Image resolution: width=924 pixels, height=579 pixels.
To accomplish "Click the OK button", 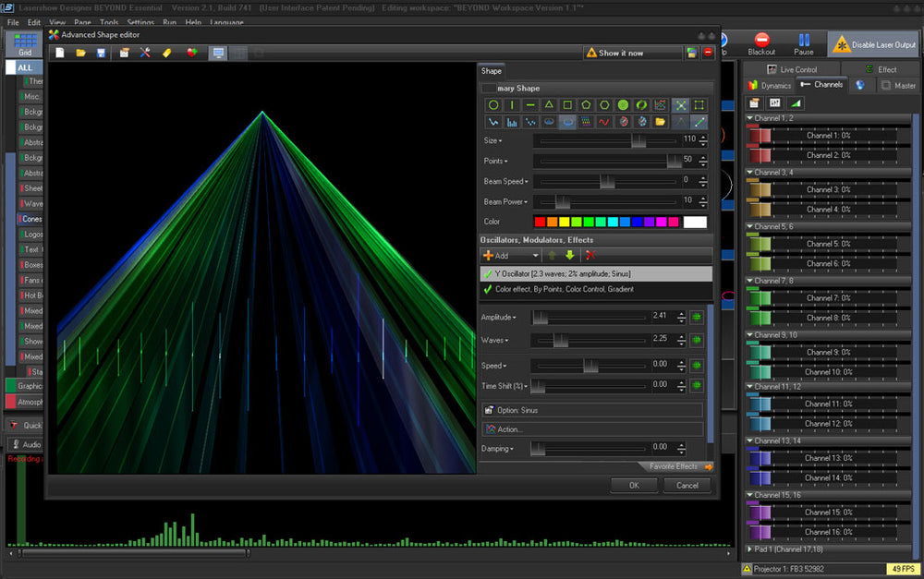I will tap(634, 485).
